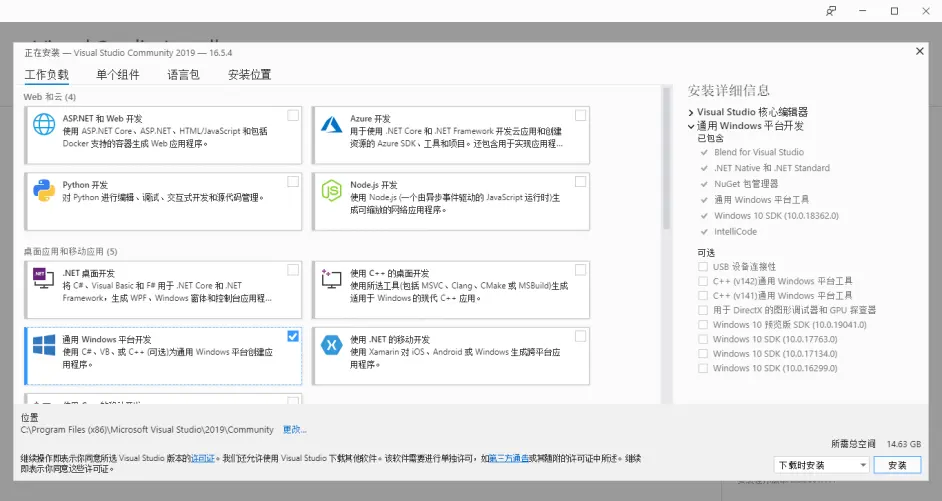942x501 pixels.
Task: Enable 使用 C++ 的桌面开发 checkbox
Action: coord(580,270)
